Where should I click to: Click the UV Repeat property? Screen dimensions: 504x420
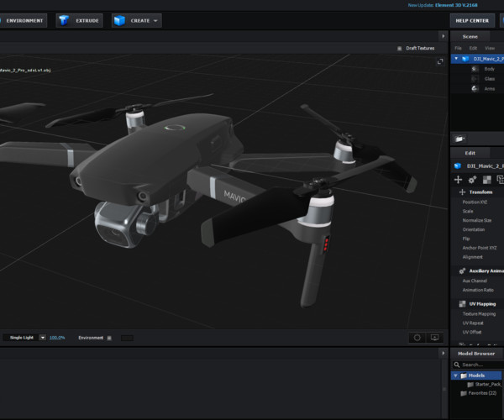click(473, 323)
